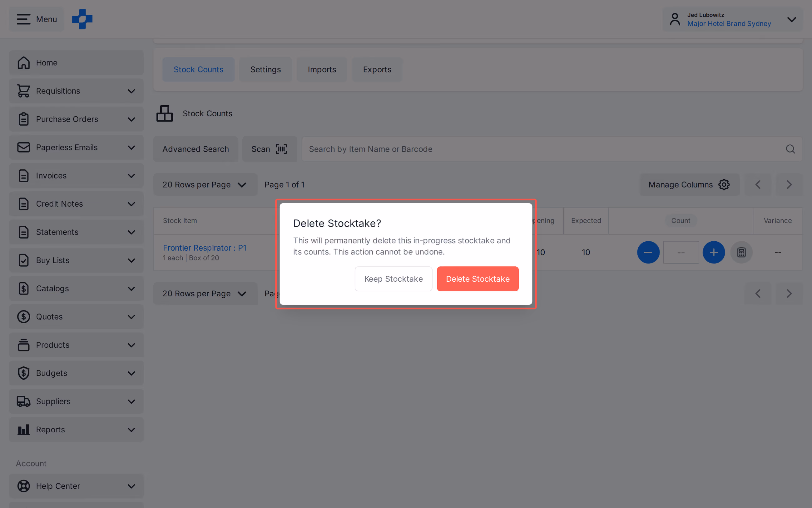Open the Jed Lubowitz account dropdown

tap(733, 19)
